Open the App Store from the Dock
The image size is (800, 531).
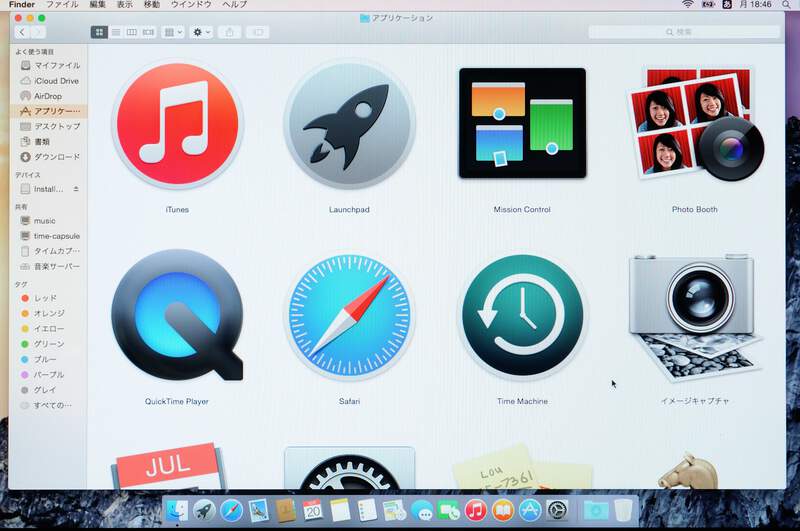tap(530, 510)
